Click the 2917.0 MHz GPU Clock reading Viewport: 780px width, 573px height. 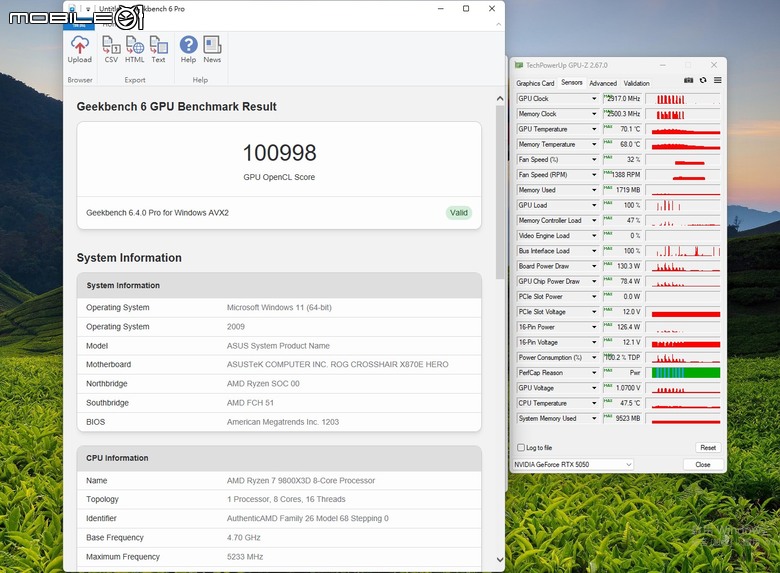click(x=624, y=98)
